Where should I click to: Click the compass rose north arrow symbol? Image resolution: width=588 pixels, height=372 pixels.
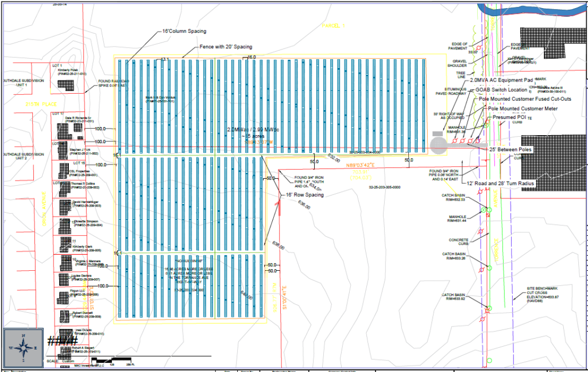[x=22, y=347]
